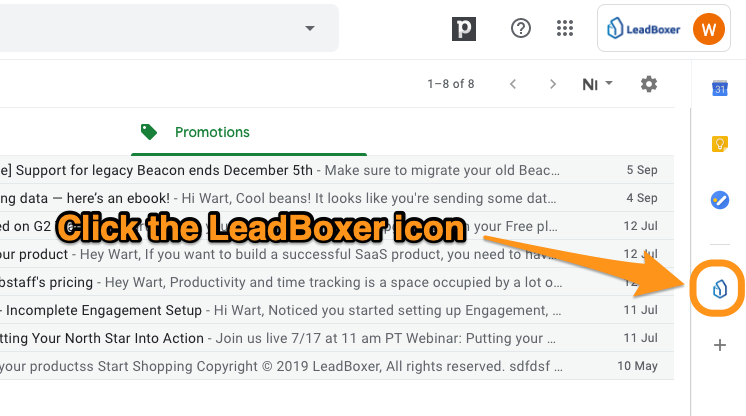Open the Support help question mark

click(x=521, y=29)
